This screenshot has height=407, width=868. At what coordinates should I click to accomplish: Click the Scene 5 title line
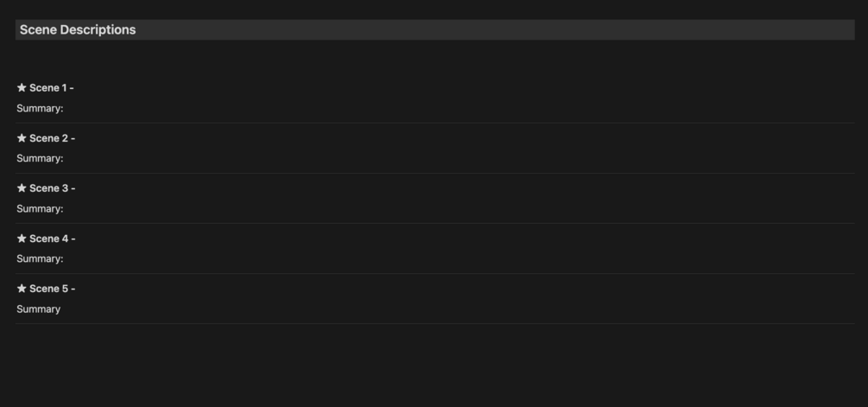point(52,289)
